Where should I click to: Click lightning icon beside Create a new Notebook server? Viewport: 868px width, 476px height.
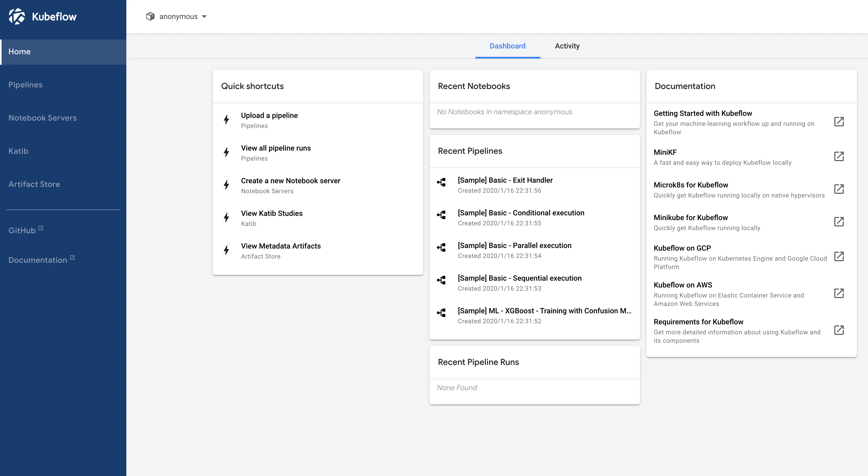pos(226,185)
